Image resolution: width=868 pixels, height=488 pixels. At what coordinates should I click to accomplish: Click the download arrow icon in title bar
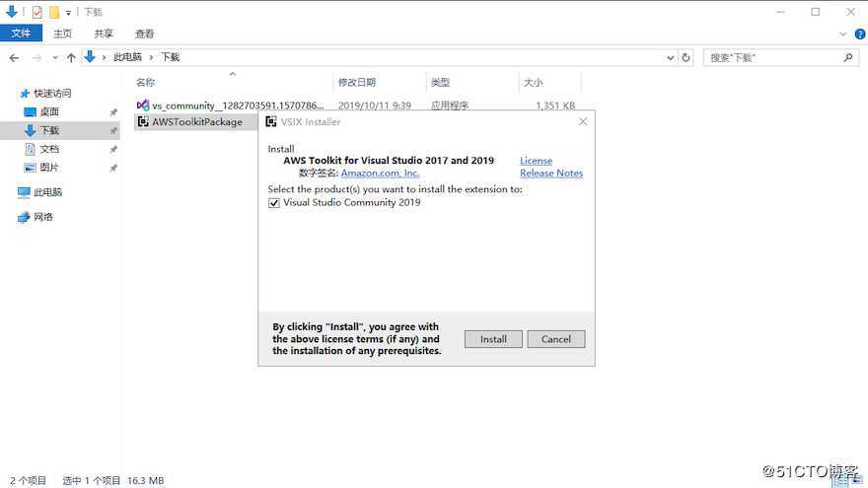tap(12, 12)
